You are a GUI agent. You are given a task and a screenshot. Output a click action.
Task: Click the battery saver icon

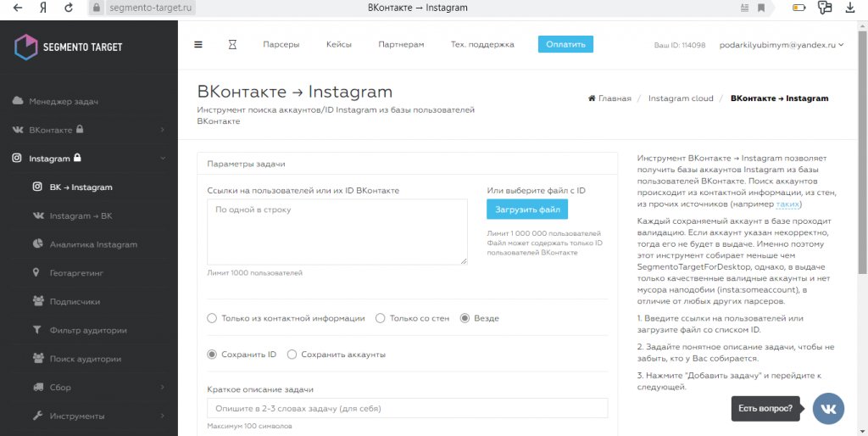pyautogui.click(x=798, y=8)
